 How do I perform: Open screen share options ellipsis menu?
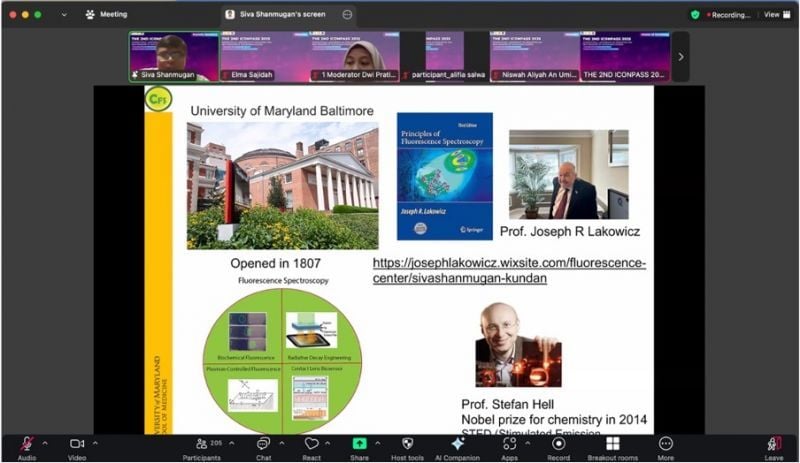coord(347,15)
